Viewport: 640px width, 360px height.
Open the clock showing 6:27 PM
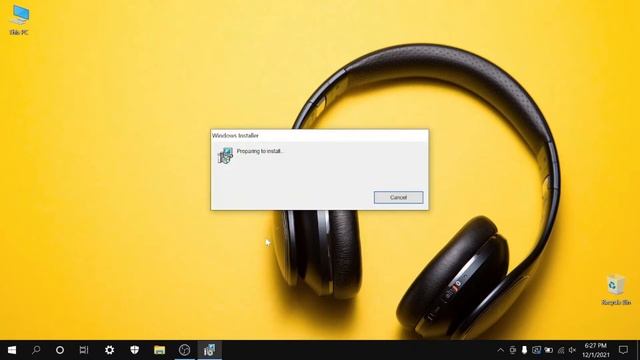596,350
